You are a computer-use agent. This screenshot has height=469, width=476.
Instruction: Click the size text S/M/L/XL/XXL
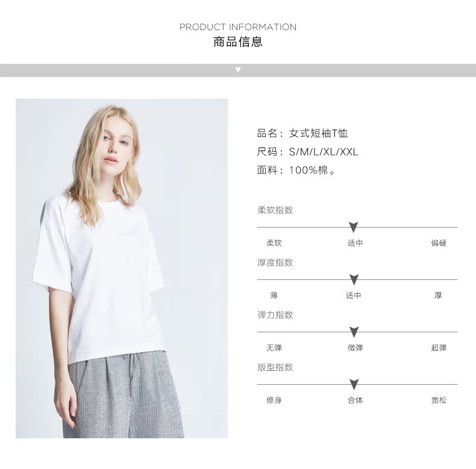point(324,152)
